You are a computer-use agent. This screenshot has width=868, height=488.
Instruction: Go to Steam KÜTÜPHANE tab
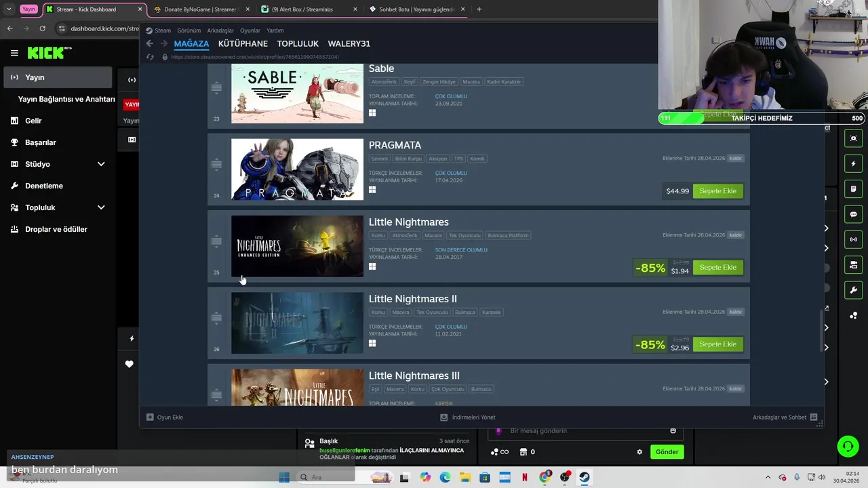[243, 43]
